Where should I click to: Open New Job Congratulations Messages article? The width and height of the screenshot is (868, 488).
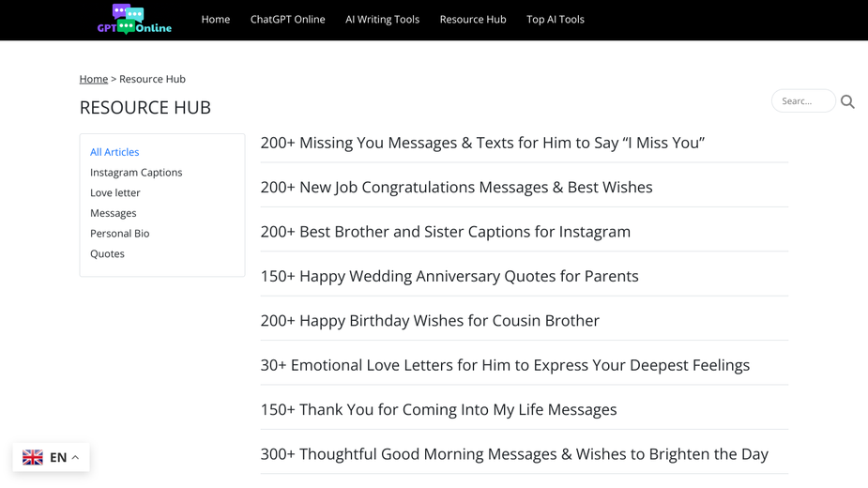(x=456, y=187)
